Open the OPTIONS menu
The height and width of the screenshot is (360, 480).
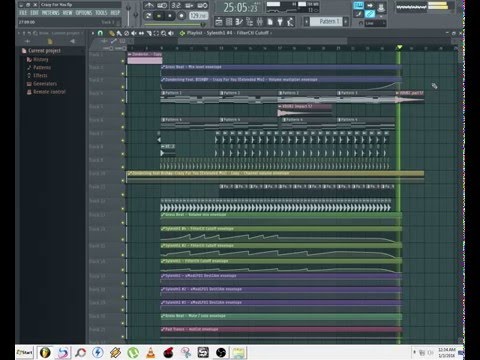point(84,13)
